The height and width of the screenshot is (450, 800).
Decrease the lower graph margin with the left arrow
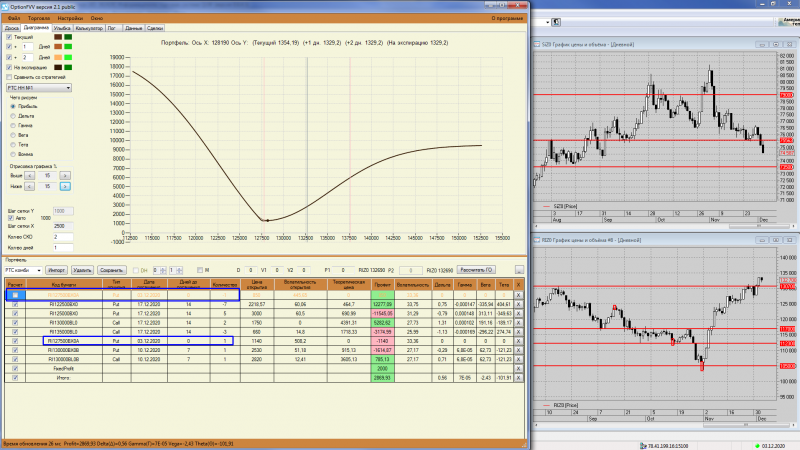(x=29, y=186)
